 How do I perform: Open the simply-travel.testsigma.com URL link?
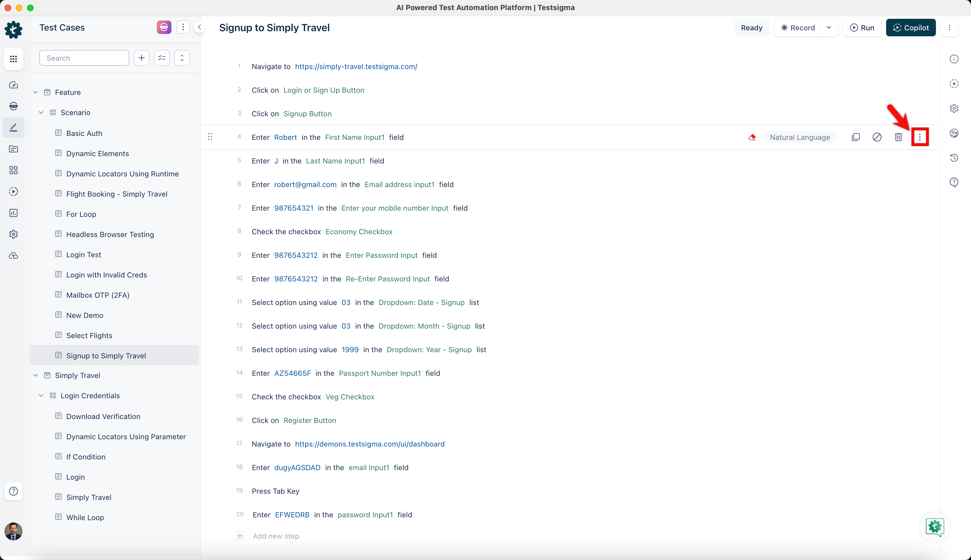[x=356, y=67]
